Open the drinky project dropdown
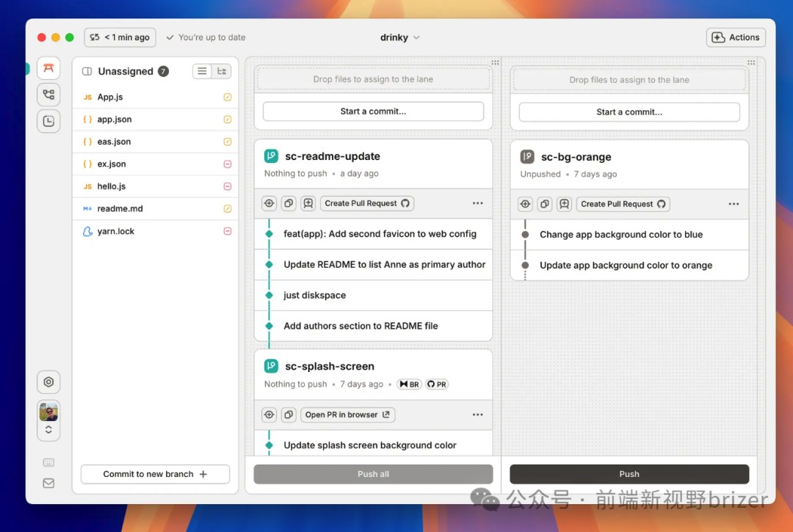This screenshot has width=793, height=532. pos(399,37)
